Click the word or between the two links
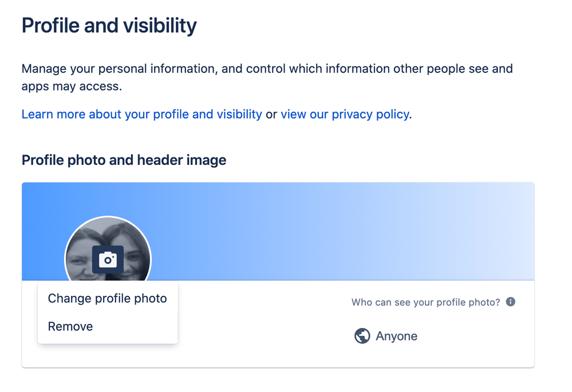572x392 pixels. pos(271,114)
